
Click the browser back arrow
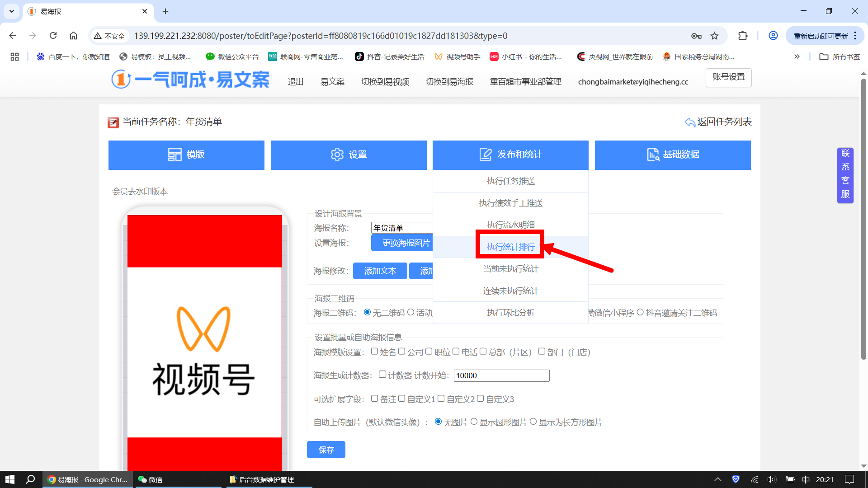(13, 36)
